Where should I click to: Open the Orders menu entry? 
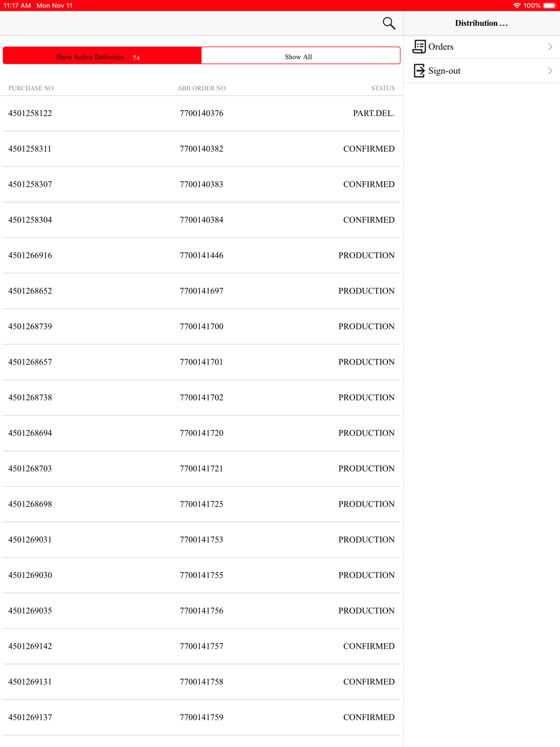click(x=482, y=46)
